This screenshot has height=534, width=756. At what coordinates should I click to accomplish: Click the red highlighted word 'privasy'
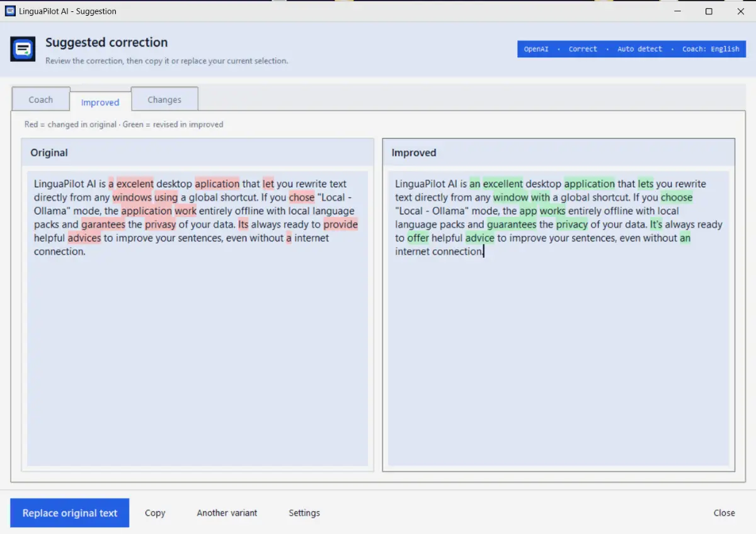161,224
